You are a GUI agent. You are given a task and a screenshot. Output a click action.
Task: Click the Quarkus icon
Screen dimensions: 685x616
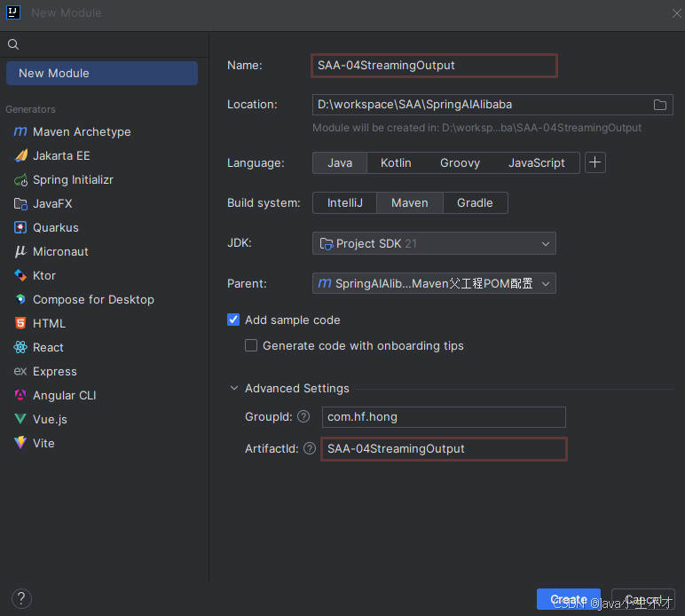coord(20,227)
